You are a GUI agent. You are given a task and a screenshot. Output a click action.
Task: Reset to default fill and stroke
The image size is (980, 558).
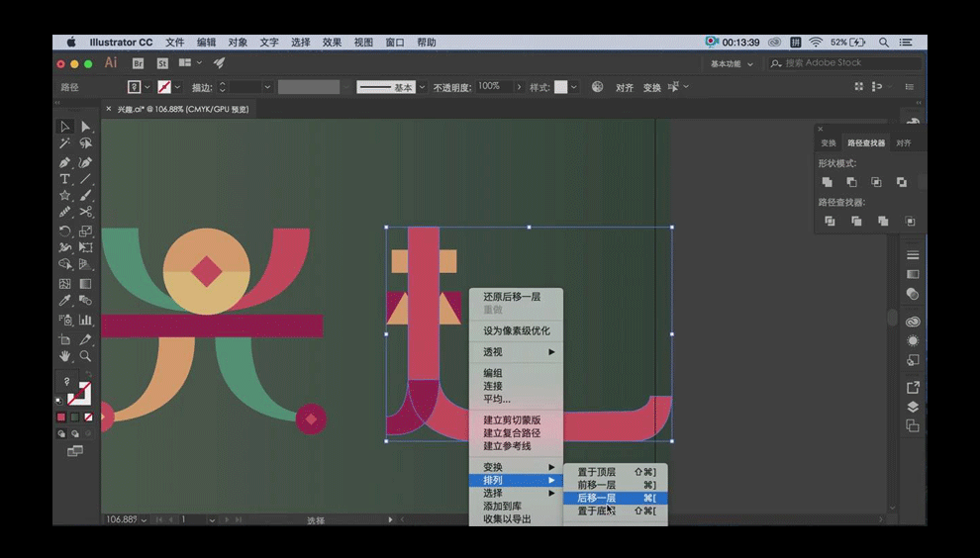point(59,401)
